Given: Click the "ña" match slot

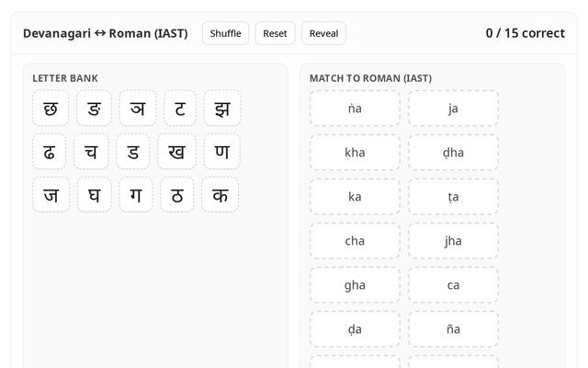Looking at the screenshot, I should [x=453, y=329].
